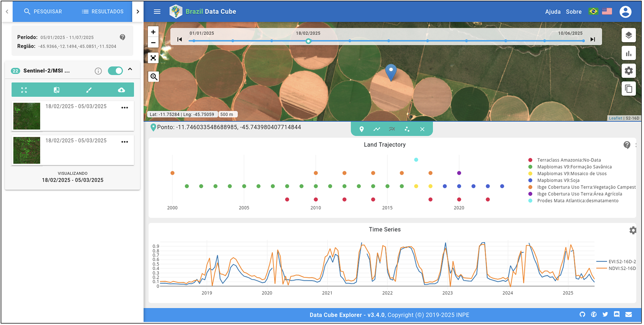Switch to the RESULTADOS tab
Screen dimensions: 644x325
coord(103,12)
